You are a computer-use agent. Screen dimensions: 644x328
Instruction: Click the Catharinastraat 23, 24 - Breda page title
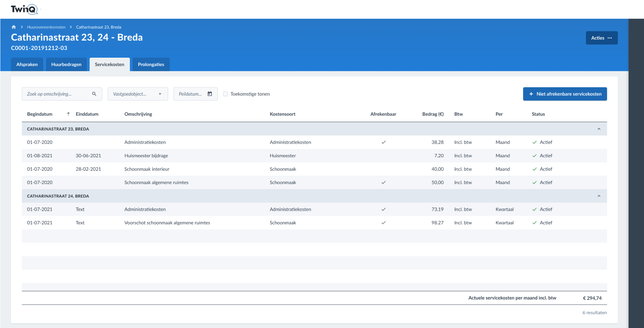click(77, 37)
